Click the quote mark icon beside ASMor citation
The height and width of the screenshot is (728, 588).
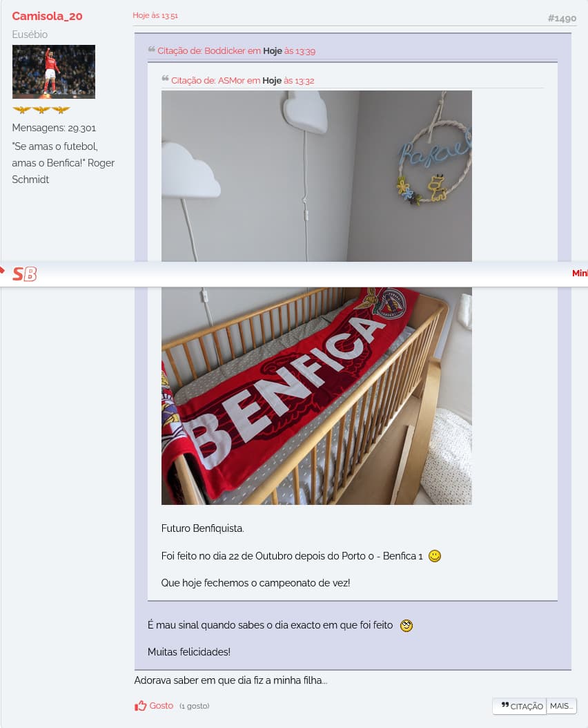click(x=165, y=79)
